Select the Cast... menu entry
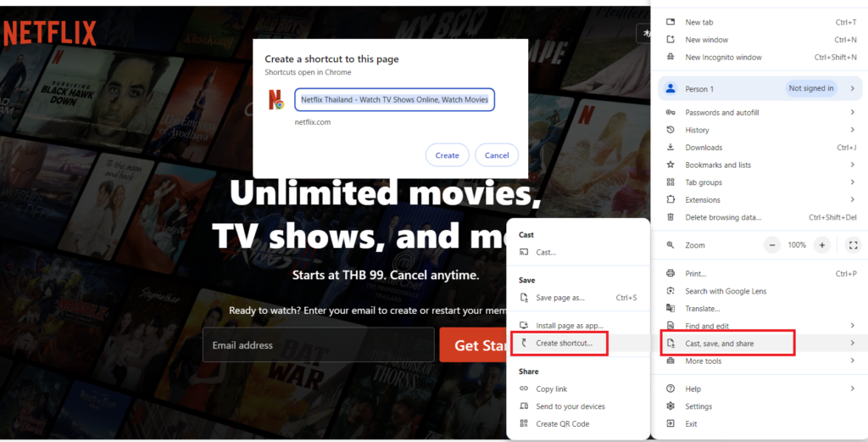Image resolution: width=868 pixels, height=442 pixels. point(578,252)
